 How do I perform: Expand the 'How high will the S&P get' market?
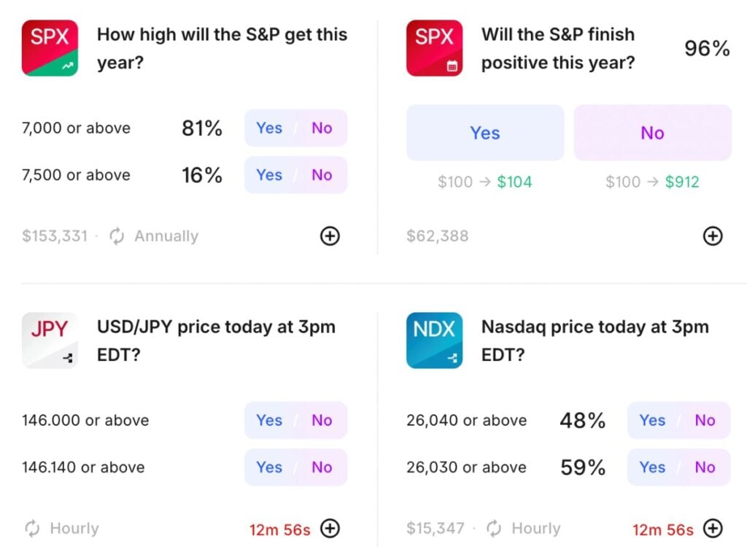point(330,236)
